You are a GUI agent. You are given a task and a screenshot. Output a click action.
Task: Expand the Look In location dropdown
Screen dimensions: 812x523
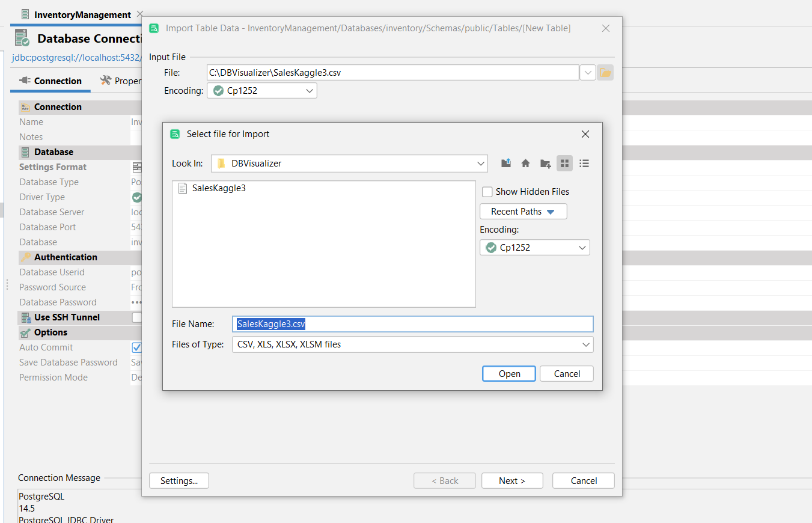pyautogui.click(x=480, y=163)
